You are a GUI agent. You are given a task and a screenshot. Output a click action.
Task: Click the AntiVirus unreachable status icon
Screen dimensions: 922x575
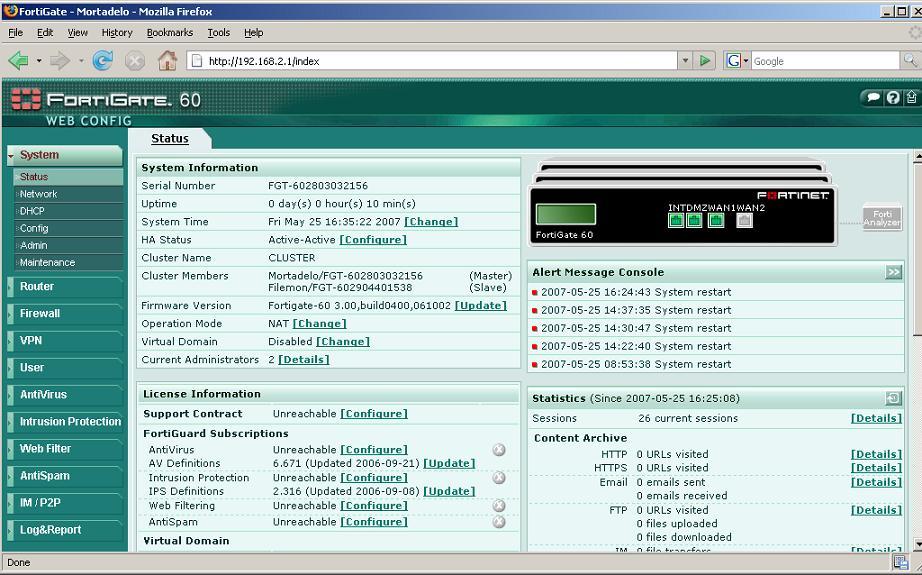click(x=499, y=450)
